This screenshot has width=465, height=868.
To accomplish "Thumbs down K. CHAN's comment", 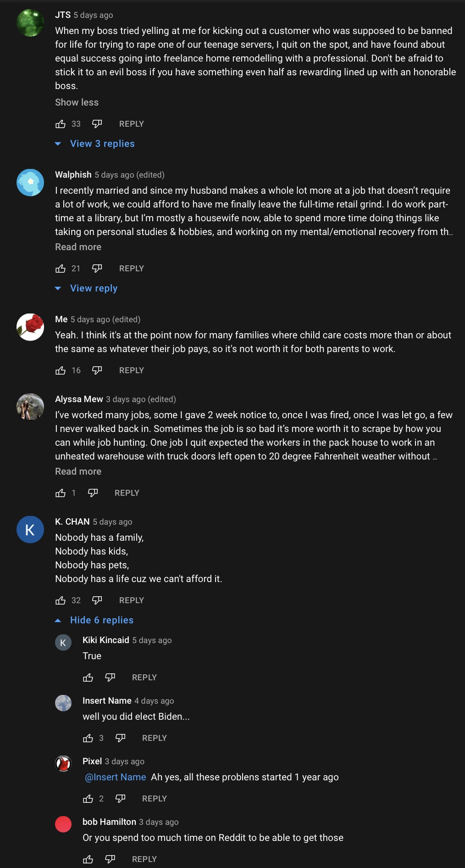I will (x=97, y=600).
